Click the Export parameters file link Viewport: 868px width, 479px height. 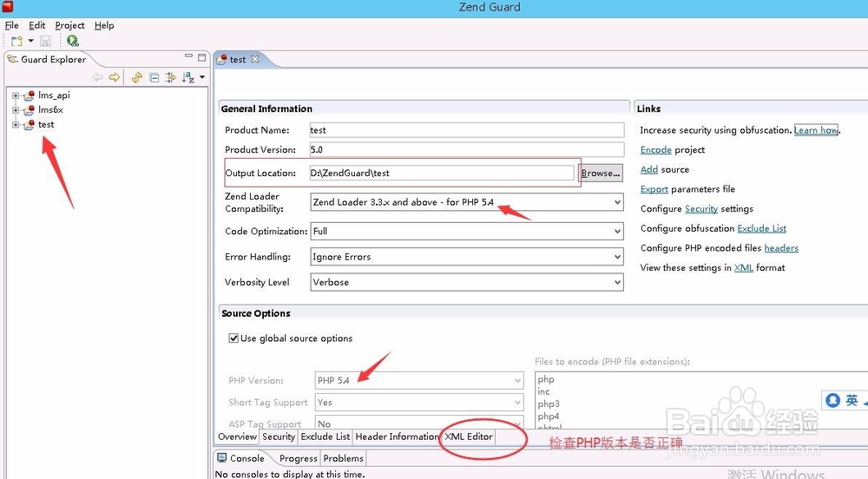coord(654,189)
